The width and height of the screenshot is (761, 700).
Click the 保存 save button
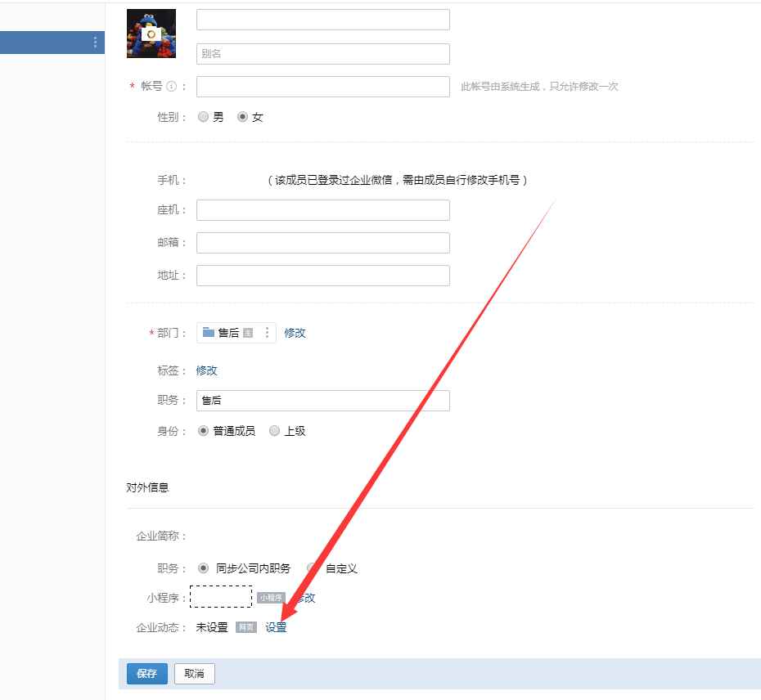[x=147, y=673]
